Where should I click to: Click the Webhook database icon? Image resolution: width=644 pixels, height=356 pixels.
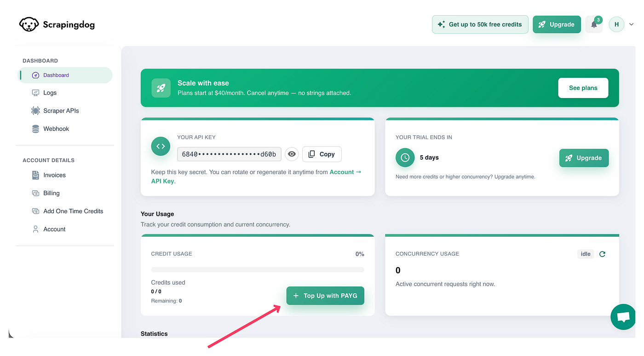click(x=35, y=129)
